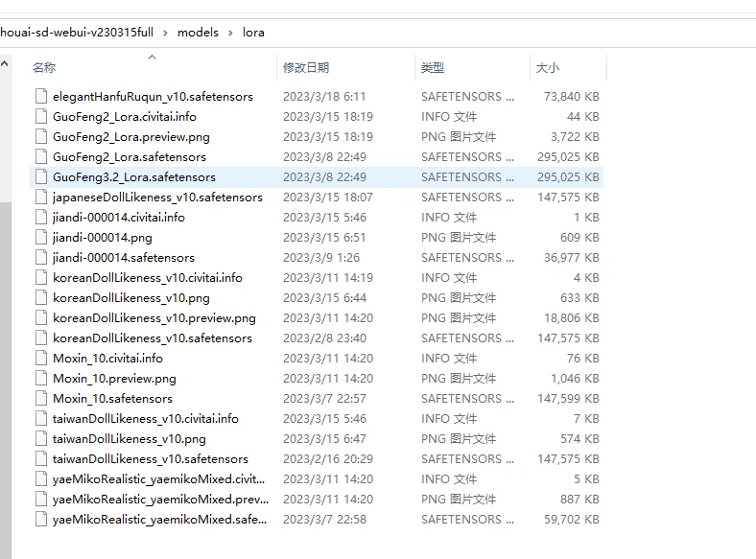Click the 59,702 KB size cell
This screenshot has width=756, height=559.
(x=572, y=520)
